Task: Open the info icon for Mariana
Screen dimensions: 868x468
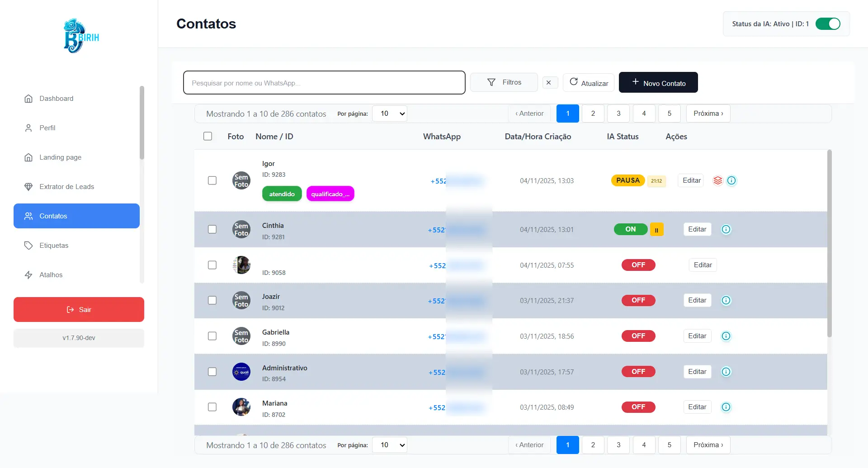Action: (726, 407)
